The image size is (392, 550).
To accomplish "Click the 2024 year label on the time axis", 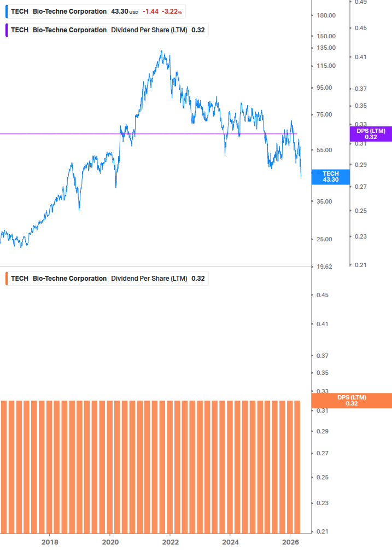I will point(231,542).
